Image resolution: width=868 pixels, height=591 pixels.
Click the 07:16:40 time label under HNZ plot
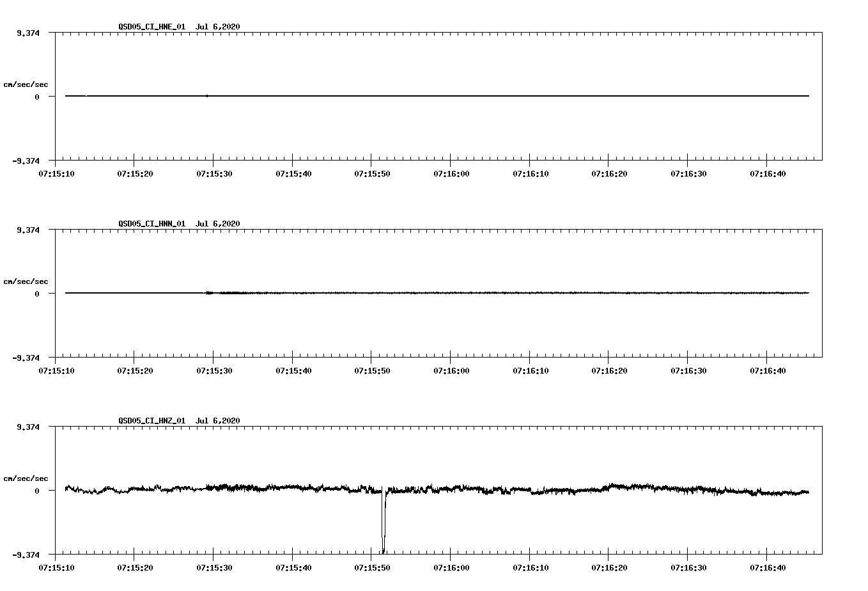767,567
